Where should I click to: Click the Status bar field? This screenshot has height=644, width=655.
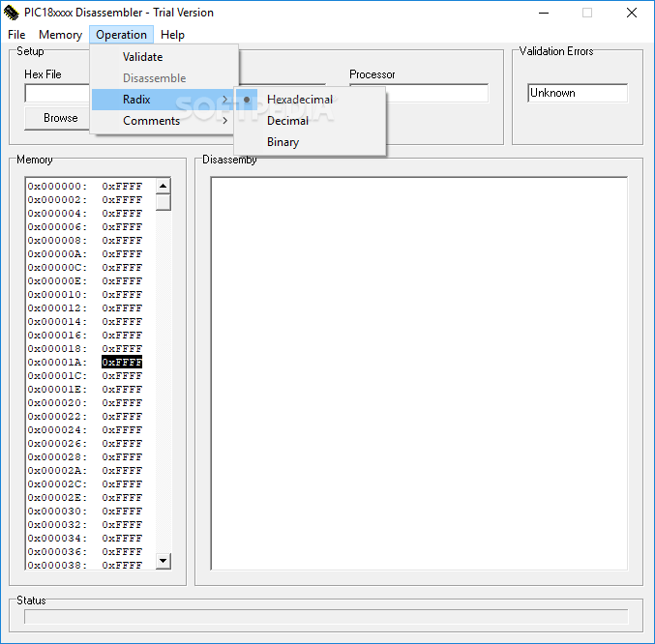click(x=326, y=617)
